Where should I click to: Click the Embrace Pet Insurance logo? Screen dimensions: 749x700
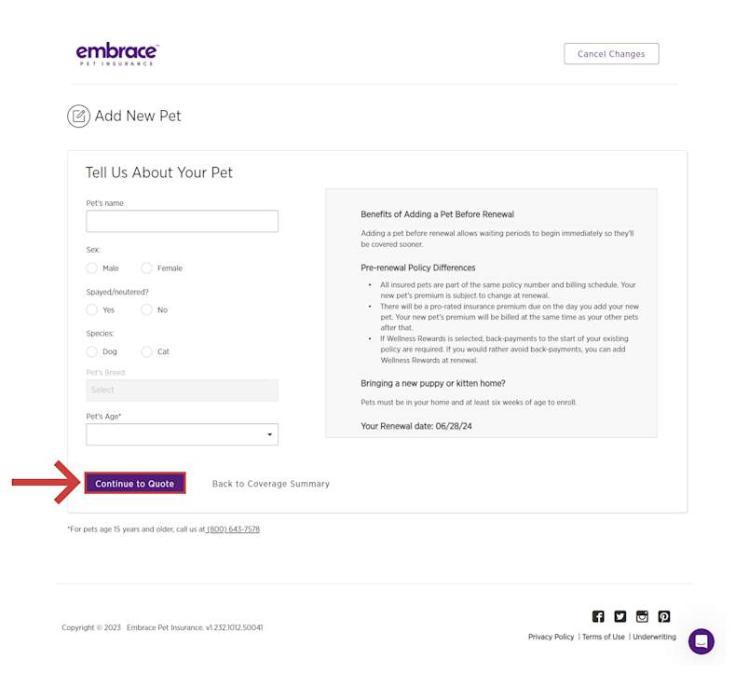pos(116,53)
